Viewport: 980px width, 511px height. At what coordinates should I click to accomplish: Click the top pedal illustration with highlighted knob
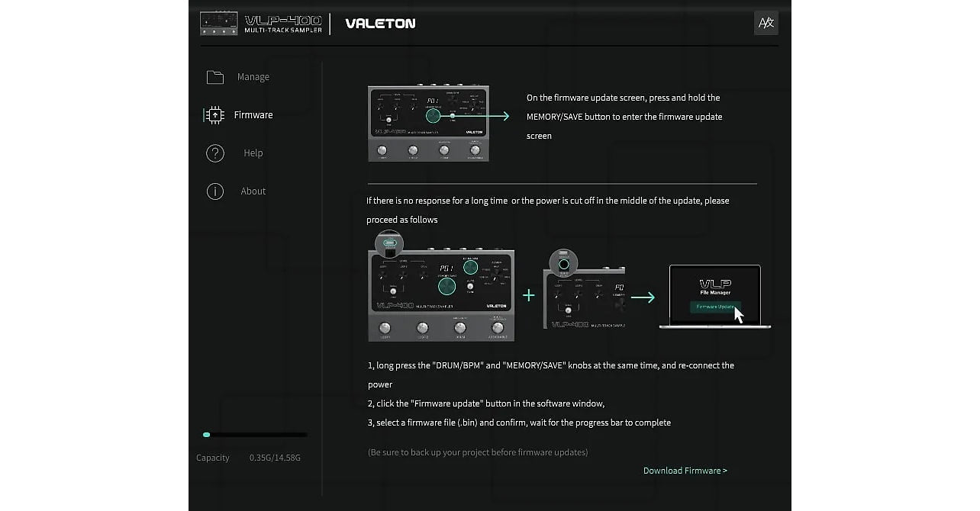pos(428,123)
